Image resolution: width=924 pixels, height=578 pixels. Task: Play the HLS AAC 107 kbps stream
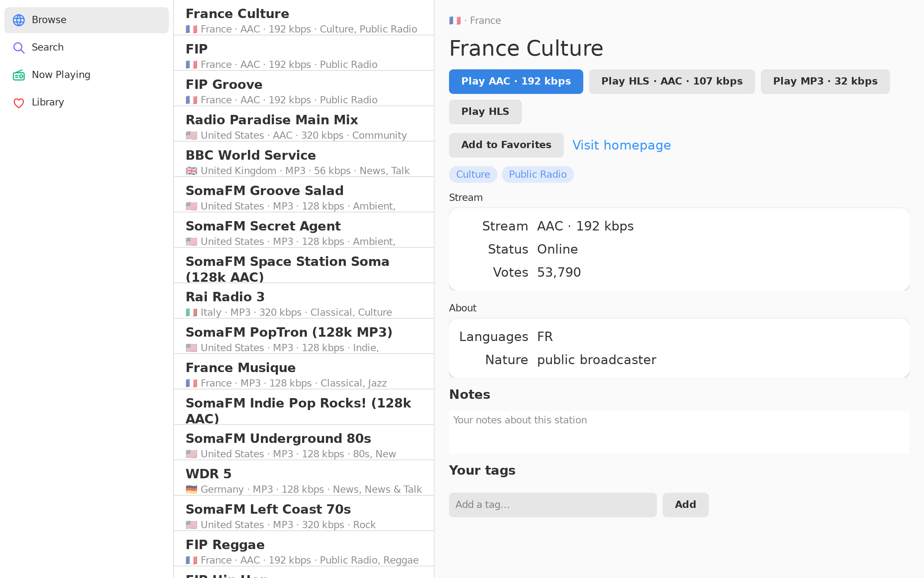coord(672,81)
